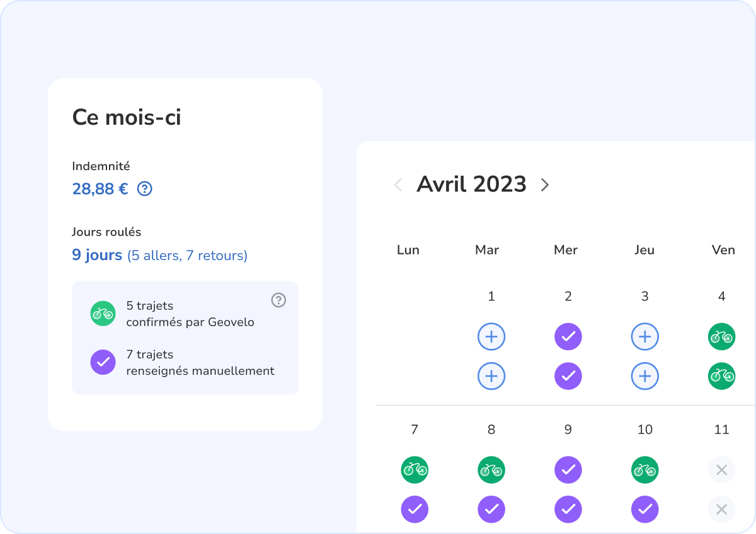Click the second grey X on day 11
The image size is (756, 534).
coord(722,509)
